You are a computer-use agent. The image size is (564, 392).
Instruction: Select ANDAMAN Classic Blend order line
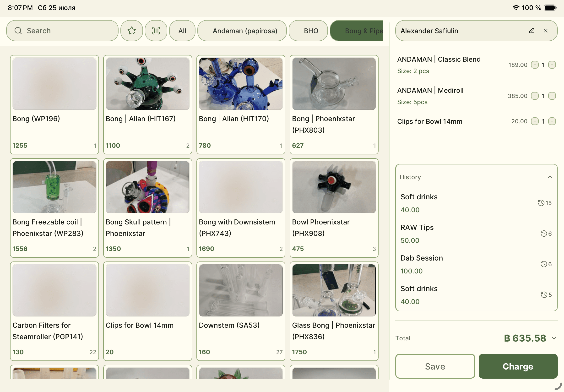(x=476, y=65)
